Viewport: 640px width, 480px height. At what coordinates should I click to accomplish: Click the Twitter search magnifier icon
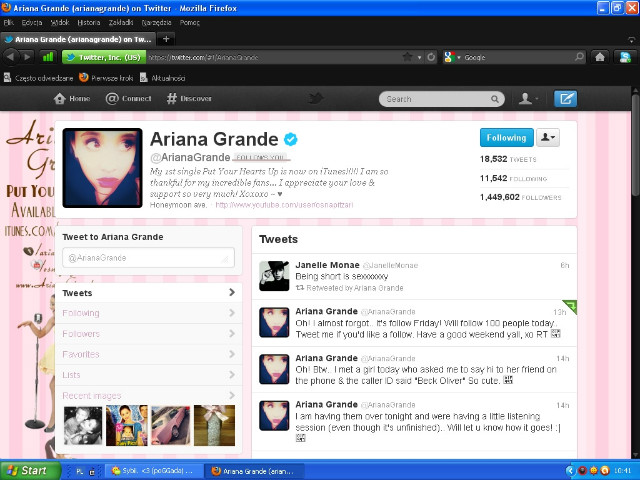pos(495,99)
